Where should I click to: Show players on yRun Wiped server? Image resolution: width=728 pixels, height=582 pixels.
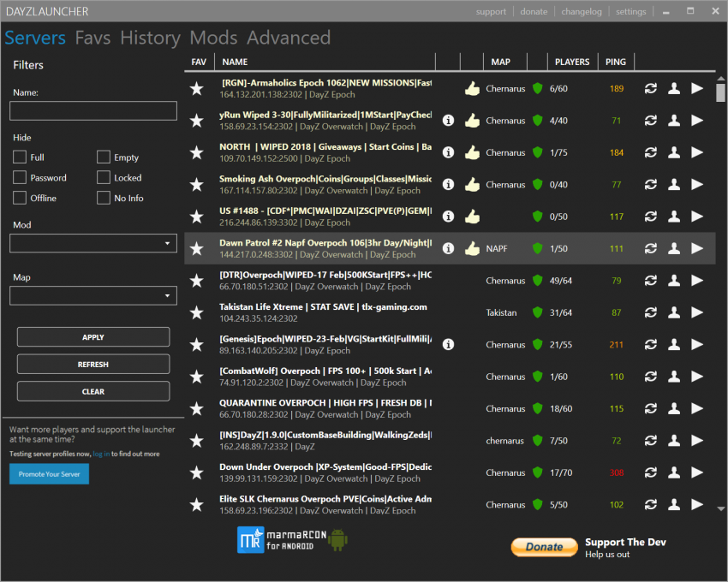[x=674, y=121]
